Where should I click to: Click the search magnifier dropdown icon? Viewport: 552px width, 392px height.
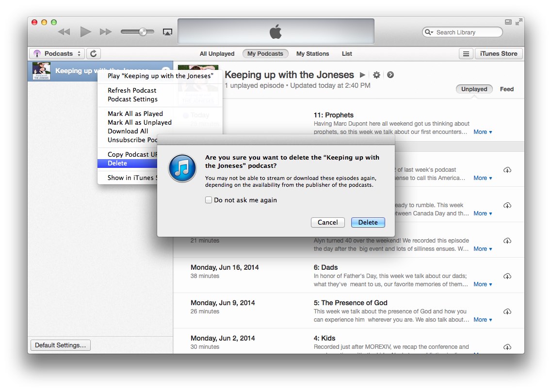click(428, 33)
